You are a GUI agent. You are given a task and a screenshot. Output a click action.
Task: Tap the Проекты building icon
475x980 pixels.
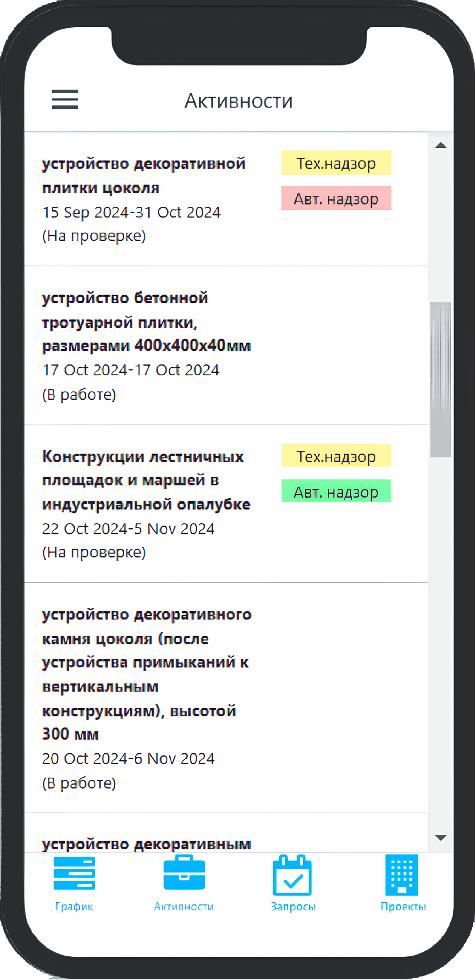402,875
